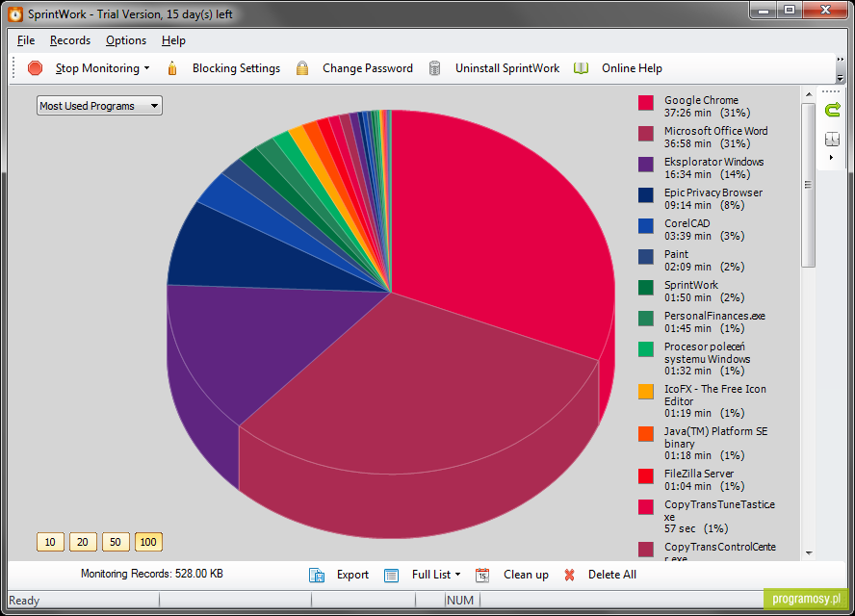The width and height of the screenshot is (855, 616).
Task: Click the green return arrow side icon
Action: pyautogui.click(x=832, y=110)
